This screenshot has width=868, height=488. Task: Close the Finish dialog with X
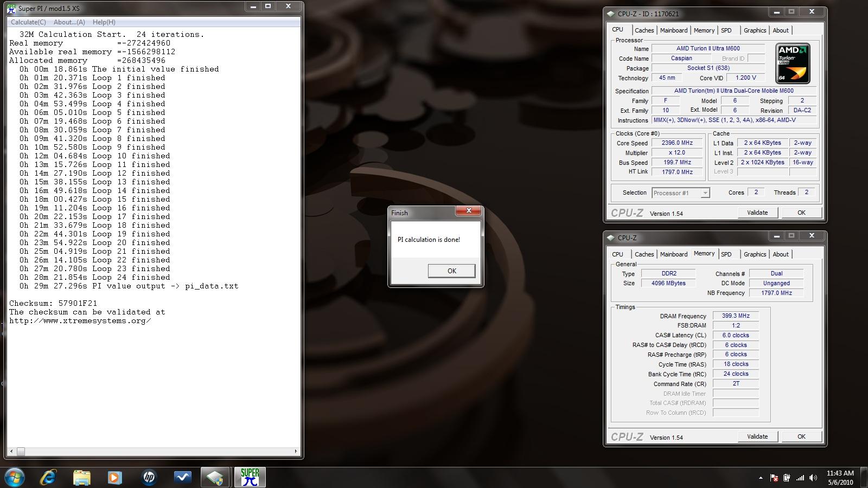point(469,210)
